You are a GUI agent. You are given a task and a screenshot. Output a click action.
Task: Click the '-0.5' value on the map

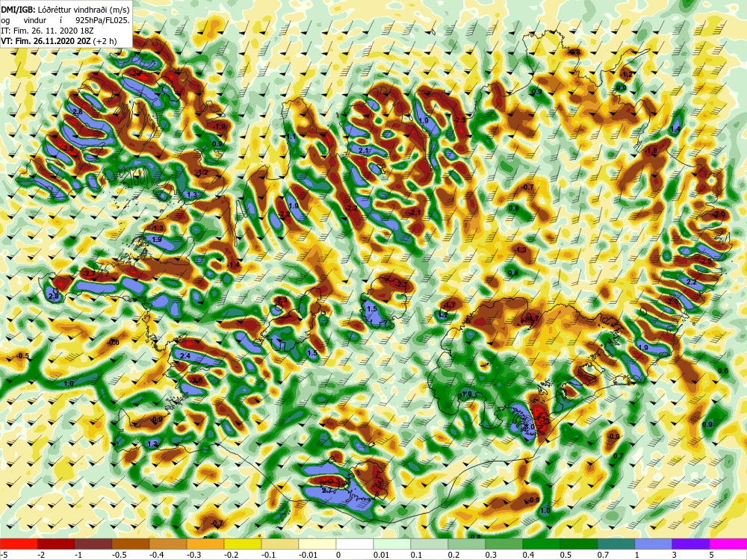pos(22,356)
